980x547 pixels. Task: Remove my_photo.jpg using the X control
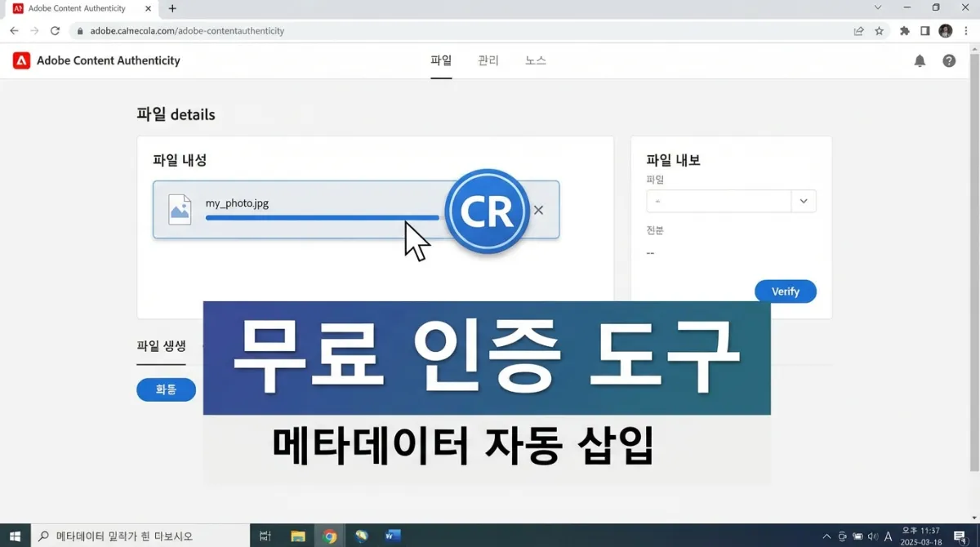click(538, 211)
